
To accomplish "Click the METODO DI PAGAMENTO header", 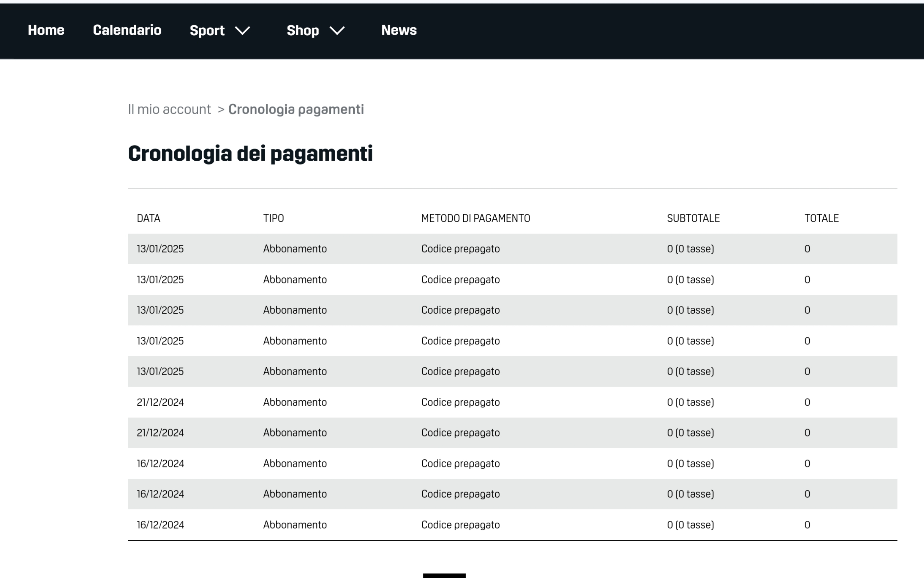I will (x=476, y=218).
